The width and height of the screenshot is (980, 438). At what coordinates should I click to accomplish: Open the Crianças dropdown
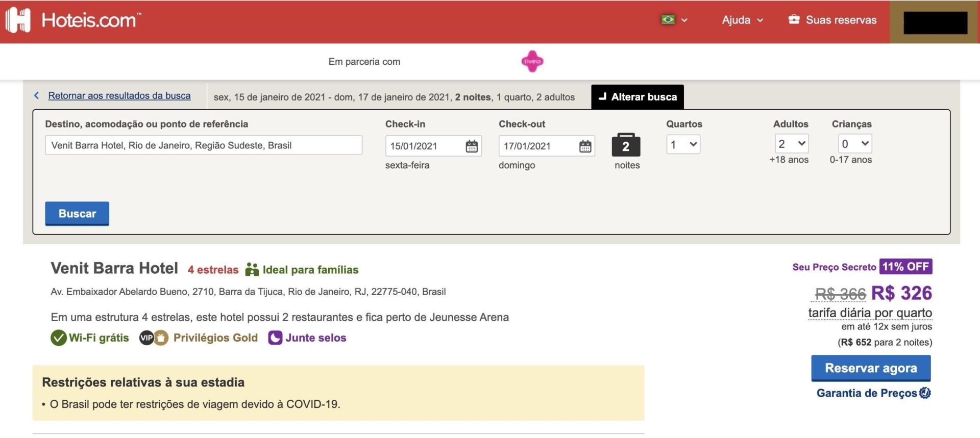click(855, 144)
